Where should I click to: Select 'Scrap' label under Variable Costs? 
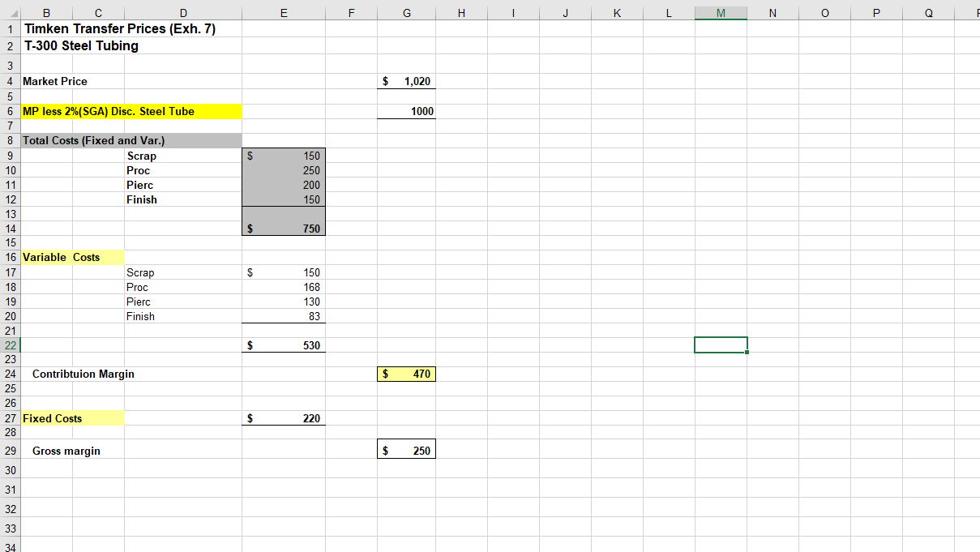click(x=140, y=272)
